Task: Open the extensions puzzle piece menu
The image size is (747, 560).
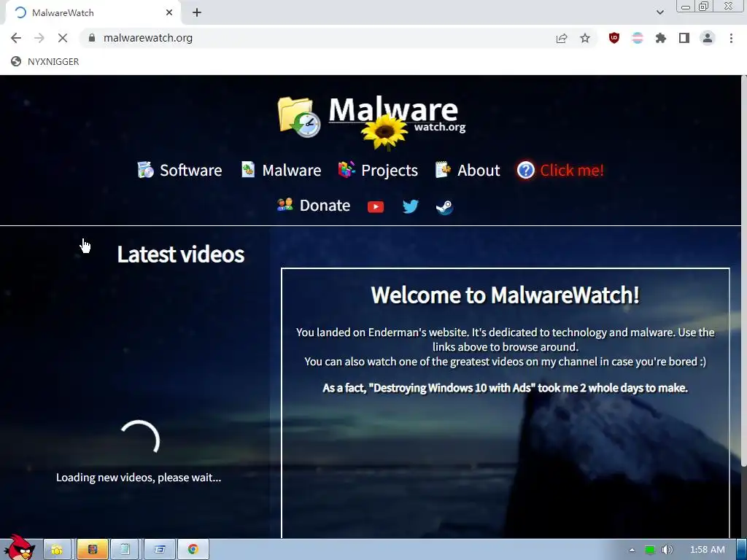Action: pyautogui.click(x=661, y=38)
